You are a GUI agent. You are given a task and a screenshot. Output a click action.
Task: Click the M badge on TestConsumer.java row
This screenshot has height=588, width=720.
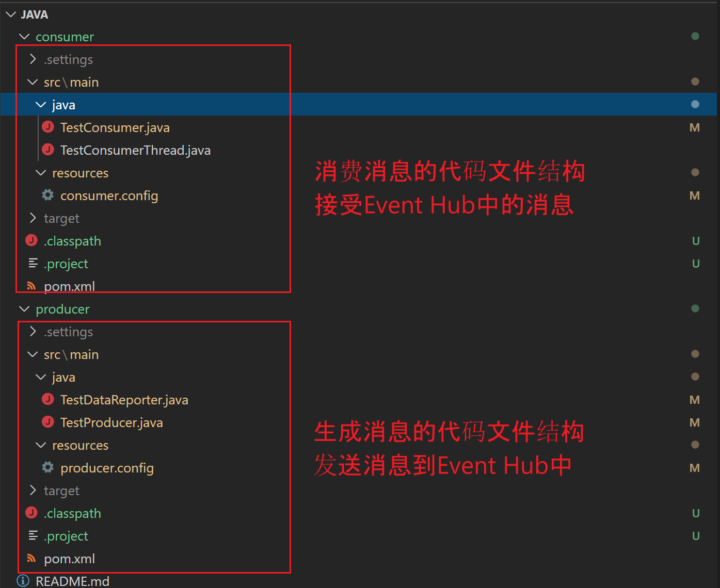(695, 127)
